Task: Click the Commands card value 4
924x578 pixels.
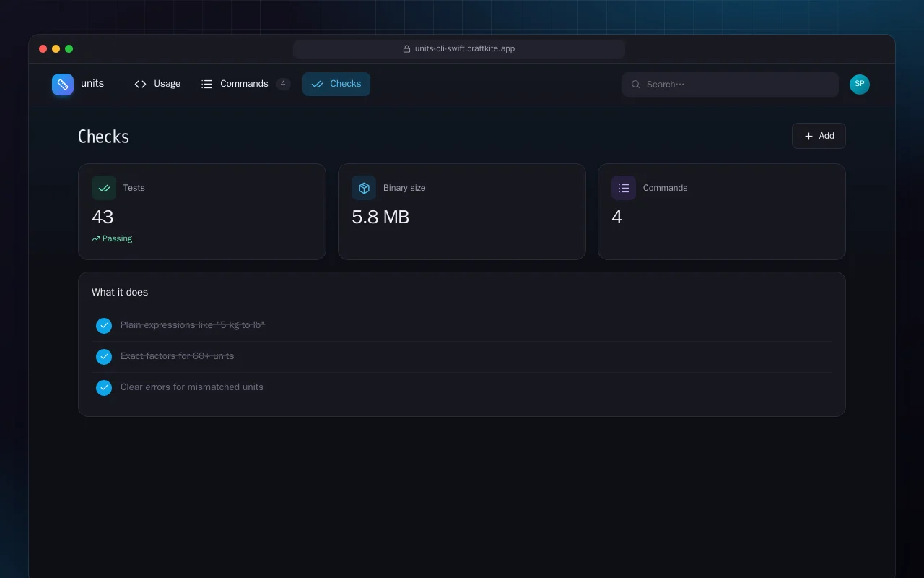Action: coord(617,217)
